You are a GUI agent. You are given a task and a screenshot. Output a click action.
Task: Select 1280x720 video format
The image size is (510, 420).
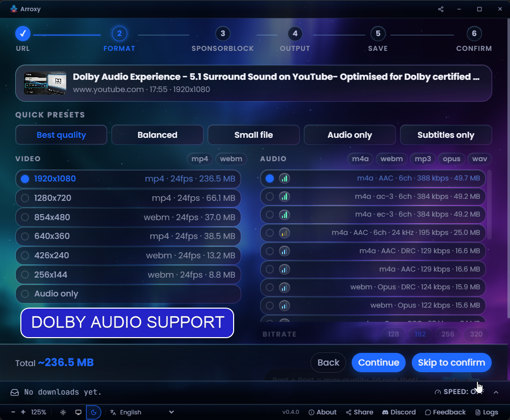pos(128,198)
